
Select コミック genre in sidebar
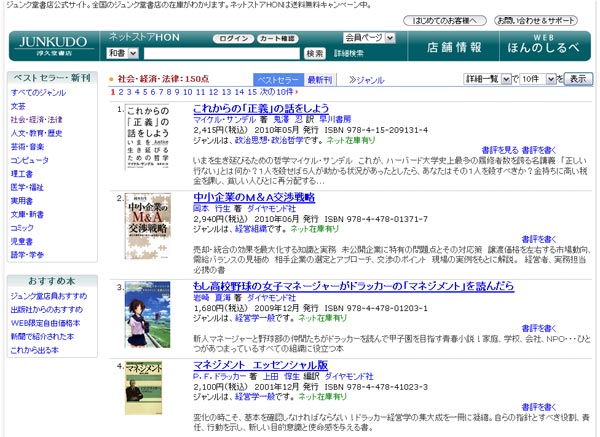tap(22, 228)
